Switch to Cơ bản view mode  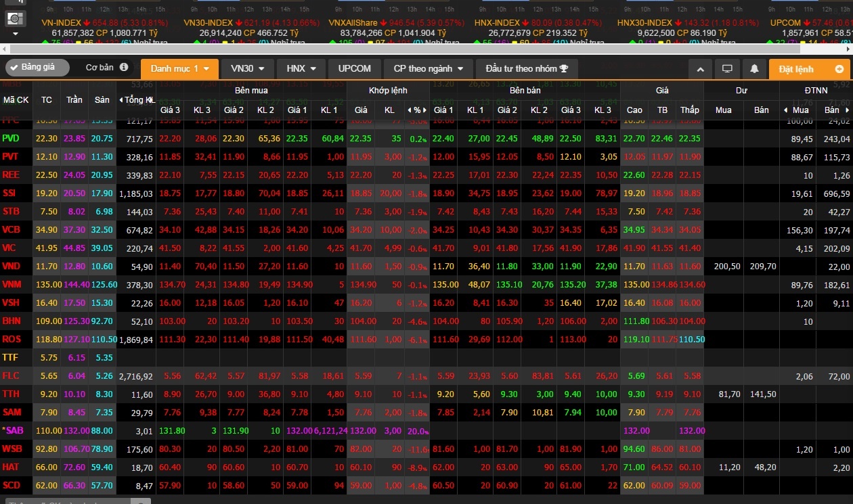[x=100, y=68]
